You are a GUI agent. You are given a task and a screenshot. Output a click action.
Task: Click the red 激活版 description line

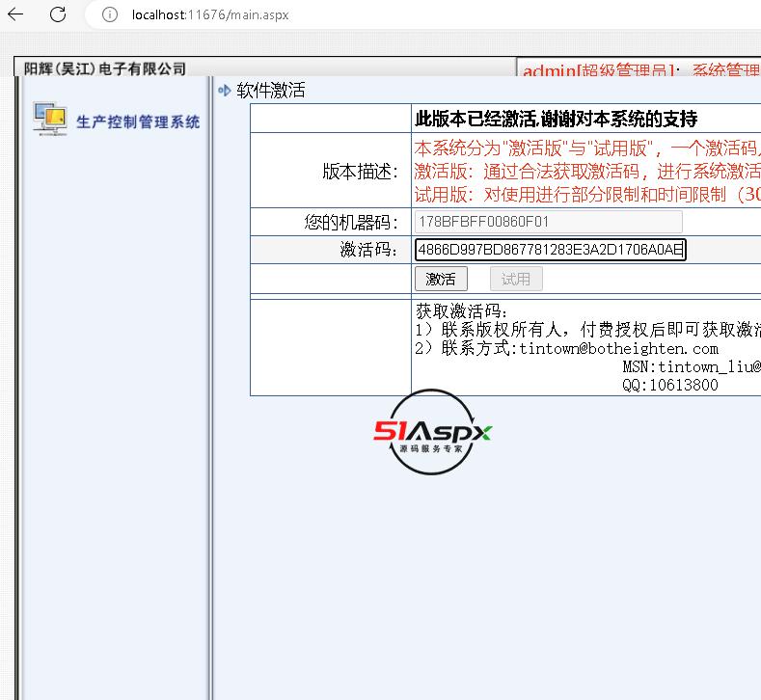click(x=587, y=172)
